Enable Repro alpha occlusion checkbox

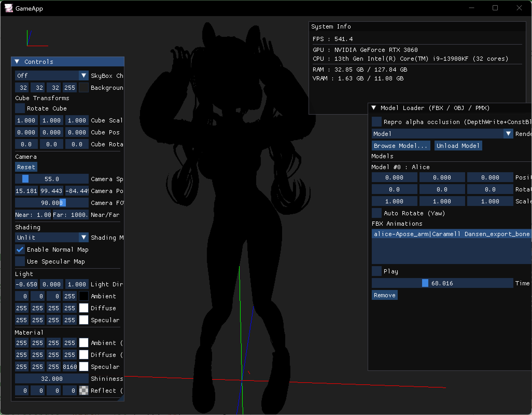(x=377, y=122)
